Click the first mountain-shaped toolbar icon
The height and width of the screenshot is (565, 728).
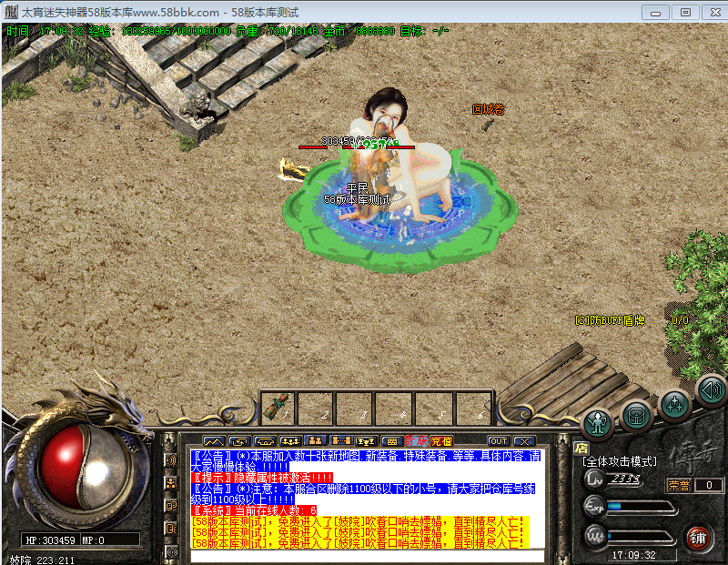214,441
